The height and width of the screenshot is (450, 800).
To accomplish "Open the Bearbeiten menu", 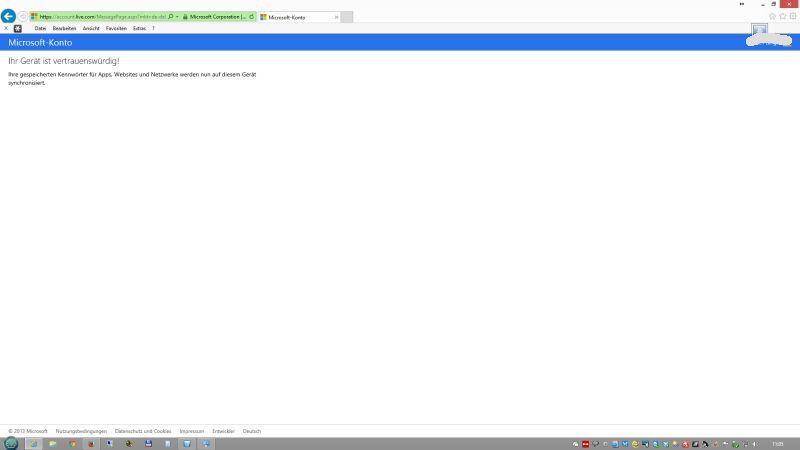I will [x=64, y=29].
